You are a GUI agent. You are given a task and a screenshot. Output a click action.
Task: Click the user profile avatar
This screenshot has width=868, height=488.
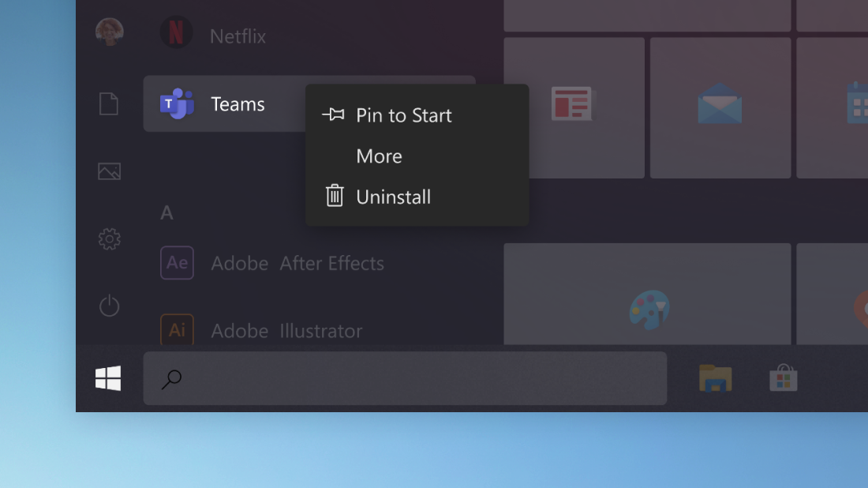click(109, 32)
